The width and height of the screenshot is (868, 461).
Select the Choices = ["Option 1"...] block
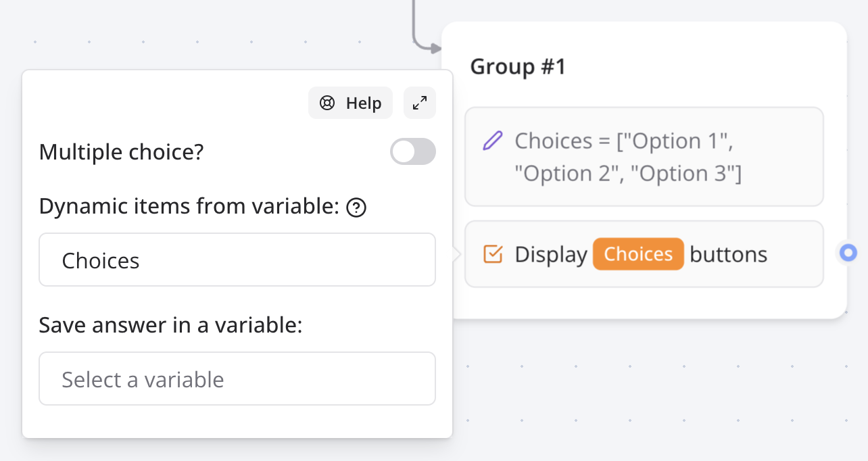(x=642, y=156)
